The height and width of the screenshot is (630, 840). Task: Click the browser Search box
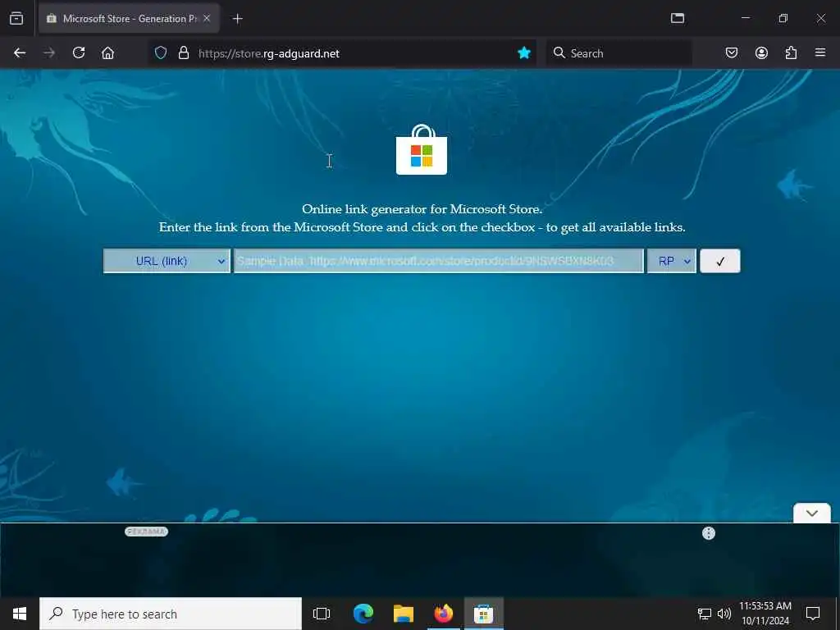(x=619, y=53)
